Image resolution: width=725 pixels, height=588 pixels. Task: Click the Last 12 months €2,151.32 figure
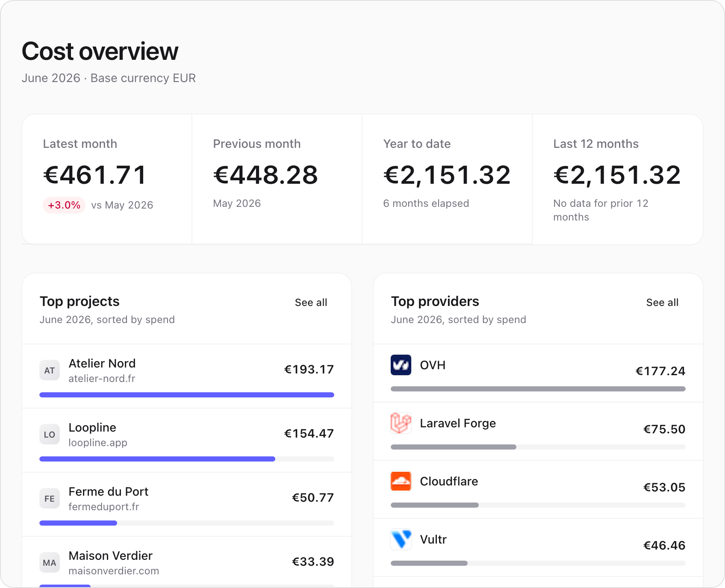[x=617, y=175]
